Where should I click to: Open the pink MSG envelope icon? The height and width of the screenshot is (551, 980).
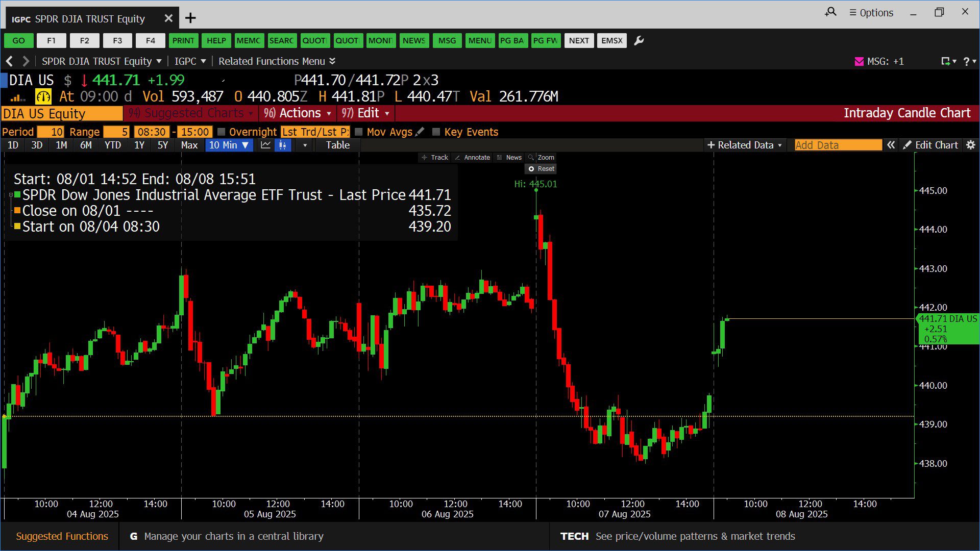point(859,62)
